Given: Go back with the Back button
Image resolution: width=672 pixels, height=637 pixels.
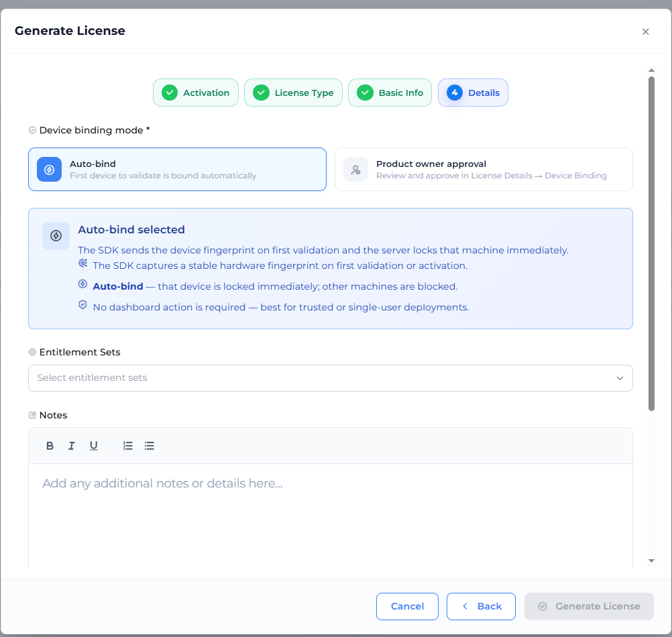Looking at the screenshot, I should [x=481, y=606].
